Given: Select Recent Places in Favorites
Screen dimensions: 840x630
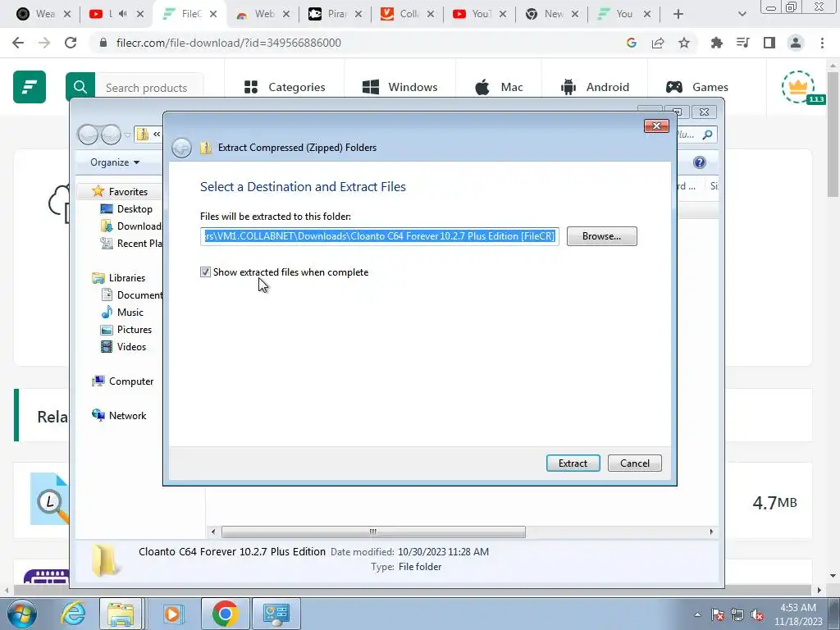Looking at the screenshot, I should tap(131, 243).
